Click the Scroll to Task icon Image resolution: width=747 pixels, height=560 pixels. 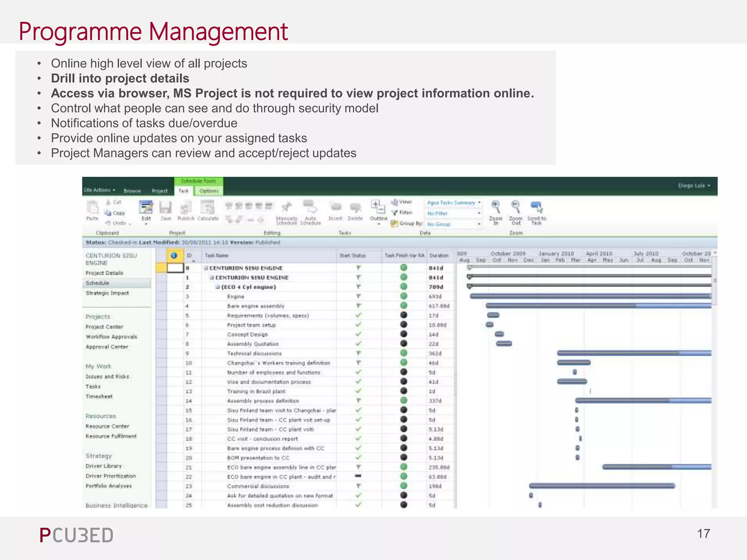(x=536, y=207)
